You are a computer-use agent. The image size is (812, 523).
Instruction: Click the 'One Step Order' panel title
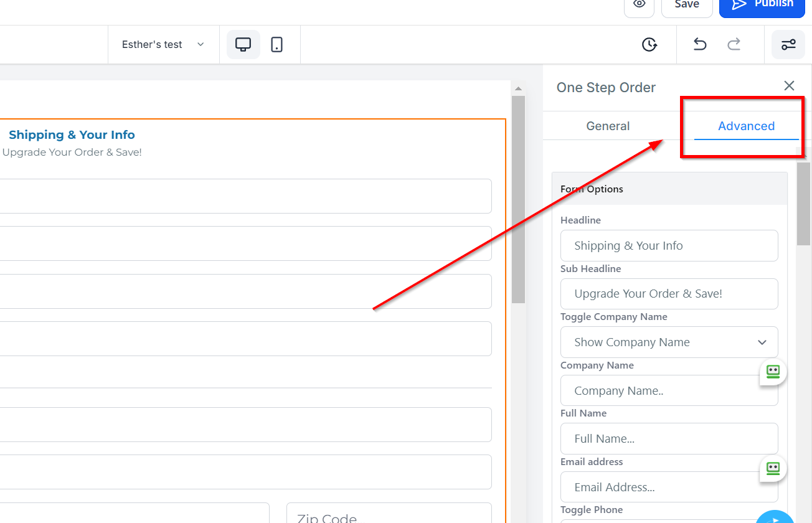606,87
